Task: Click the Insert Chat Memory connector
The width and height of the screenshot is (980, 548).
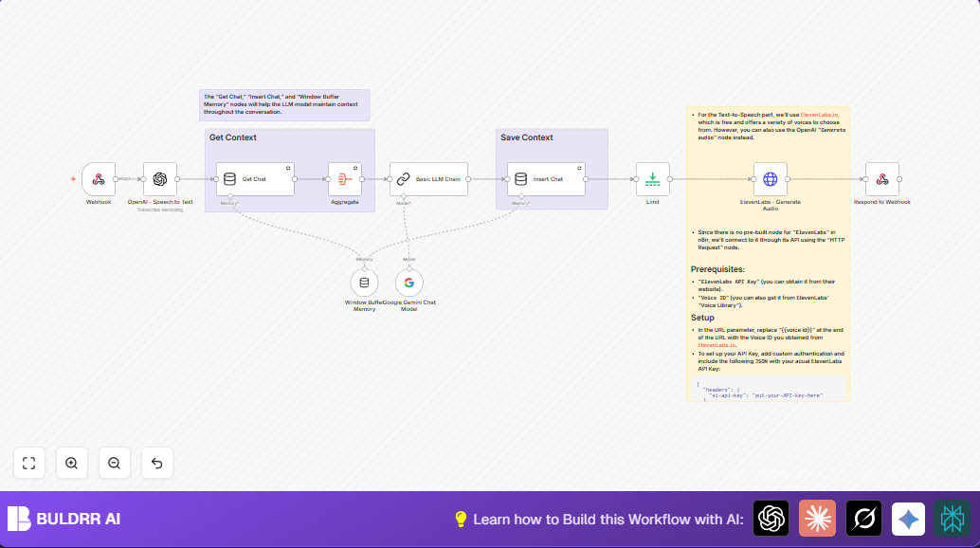Action: tap(521, 196)
